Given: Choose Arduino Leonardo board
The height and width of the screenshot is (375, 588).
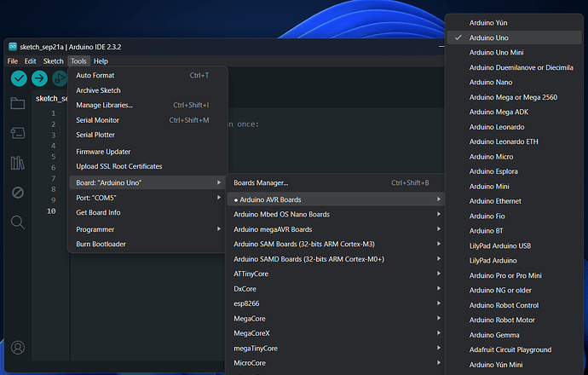Looking at the screenshot, I should pyautogui.click(x=514, y=127).
